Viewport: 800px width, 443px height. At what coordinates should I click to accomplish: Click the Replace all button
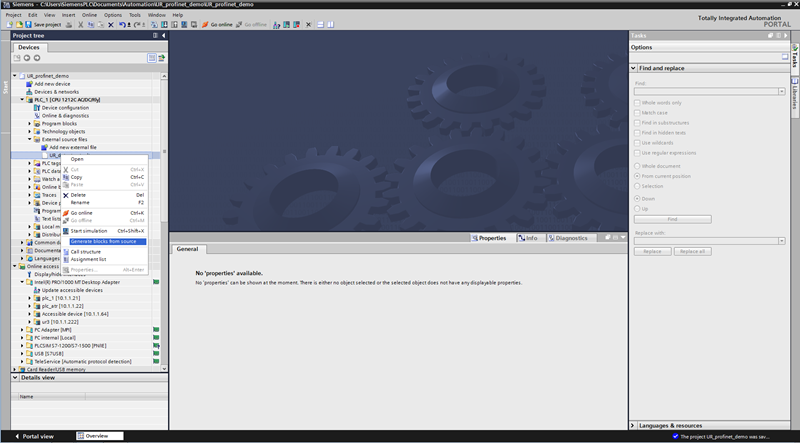pos(692,251)
